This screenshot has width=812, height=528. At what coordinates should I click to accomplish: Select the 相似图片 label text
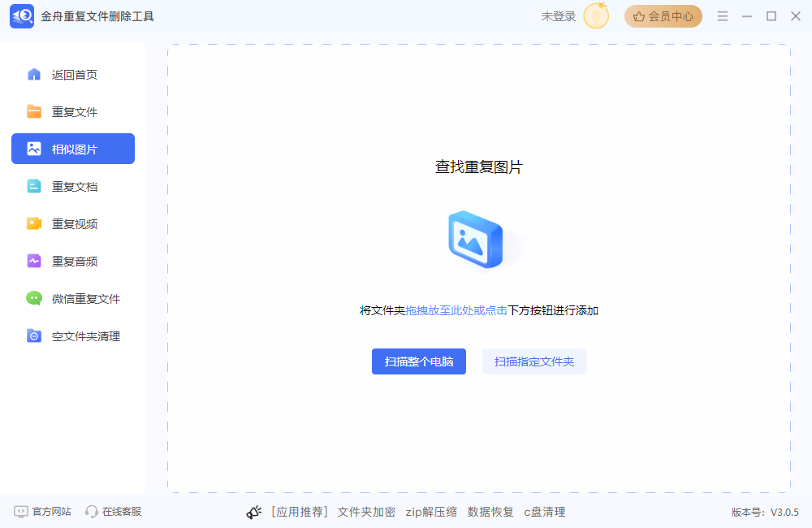(75, 149)
